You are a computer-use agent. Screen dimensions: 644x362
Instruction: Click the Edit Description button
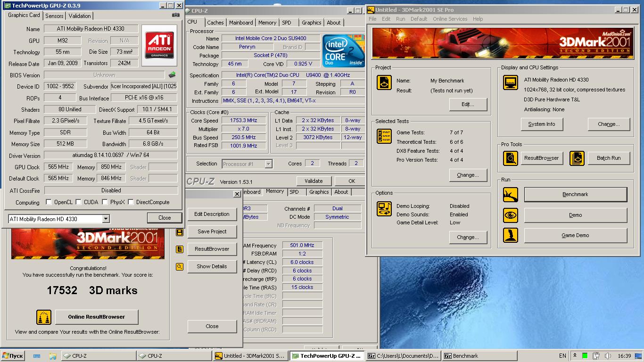[212, 214]
